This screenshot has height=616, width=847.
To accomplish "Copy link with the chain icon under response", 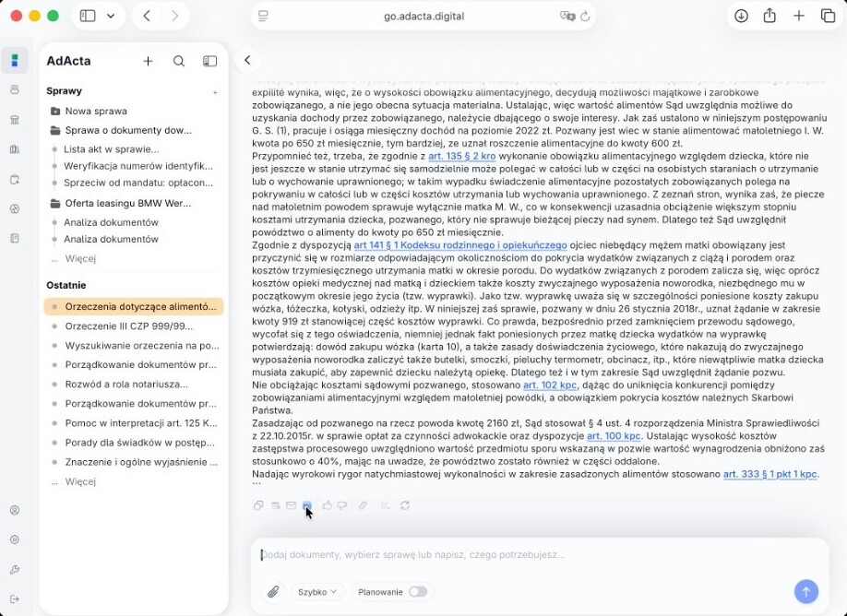I will (x=363, y=505).
